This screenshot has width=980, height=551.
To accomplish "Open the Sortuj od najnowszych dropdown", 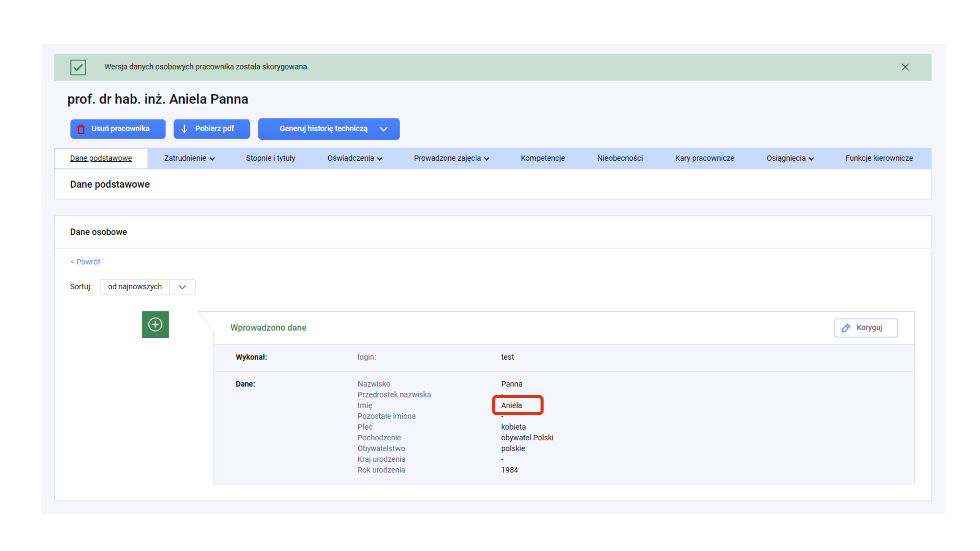I will [x=148, y=287].
